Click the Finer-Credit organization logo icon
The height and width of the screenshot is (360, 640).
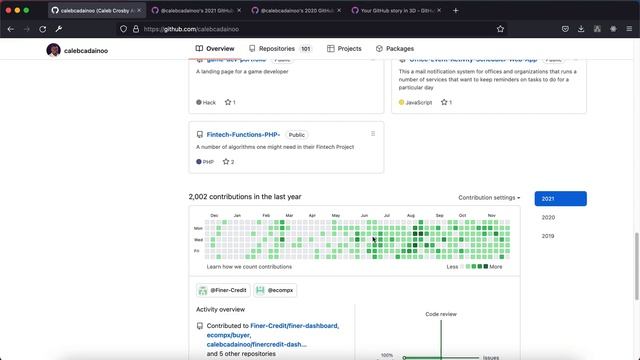pyautogui.click(x=202, y=290)
